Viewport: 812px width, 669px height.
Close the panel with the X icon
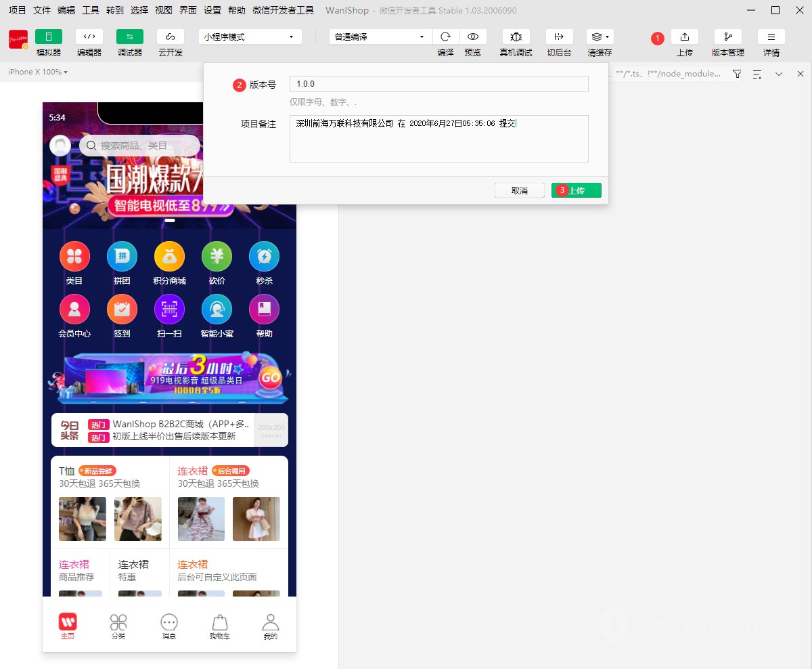tap(800, 73)
